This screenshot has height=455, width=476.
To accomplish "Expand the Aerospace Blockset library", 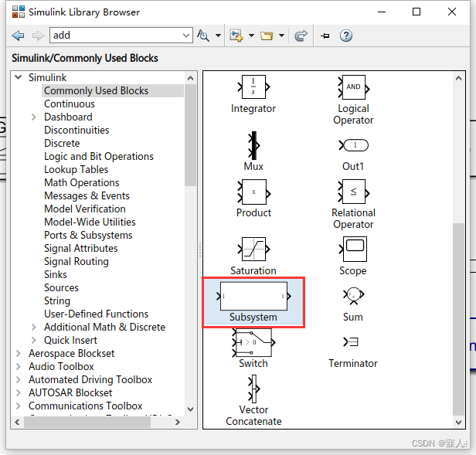I will coord(19,353).
